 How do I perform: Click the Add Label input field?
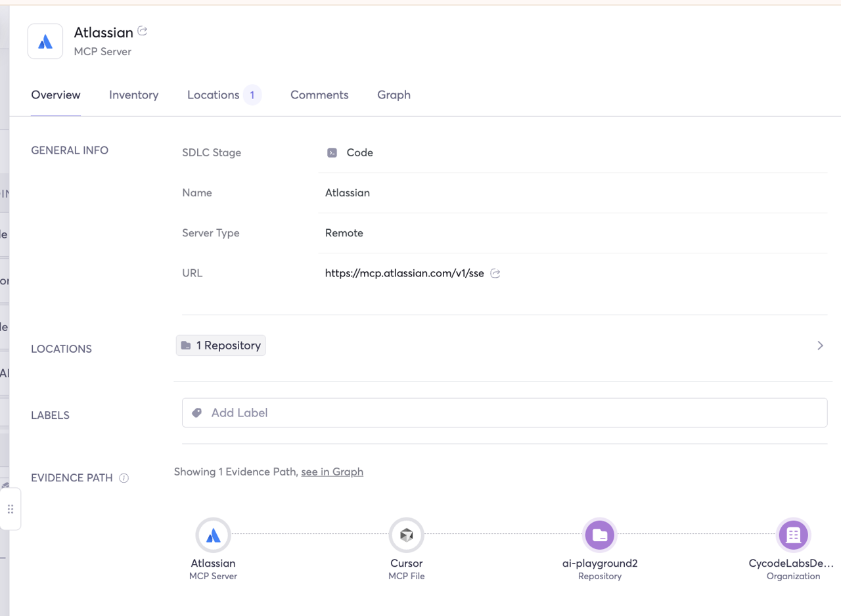pos(512,413)
